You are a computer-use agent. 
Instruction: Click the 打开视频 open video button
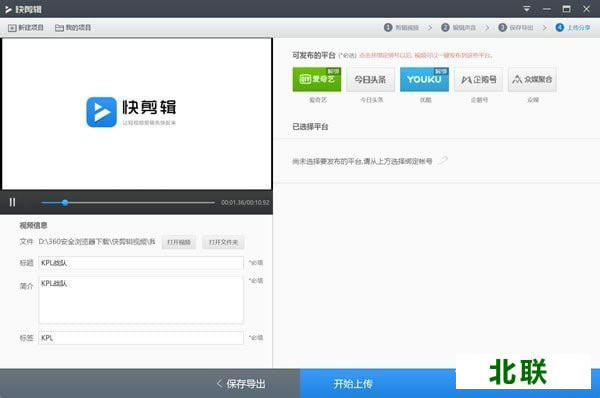click(x=179, y=242)
